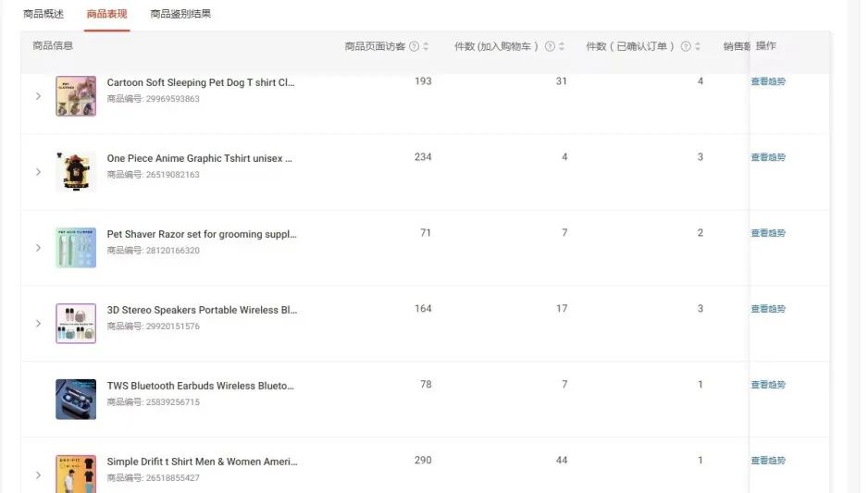Click help icon beside 商品页面访客 header
Image resolution: width=868 pixels, height=493 pixels.
coord(414,46)
